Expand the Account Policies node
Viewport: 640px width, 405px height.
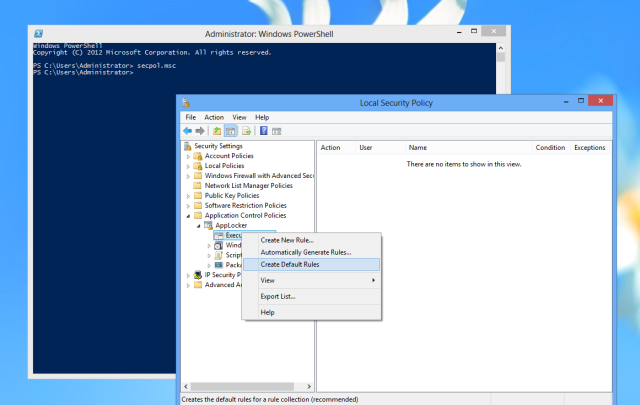[x=188, y=156]
